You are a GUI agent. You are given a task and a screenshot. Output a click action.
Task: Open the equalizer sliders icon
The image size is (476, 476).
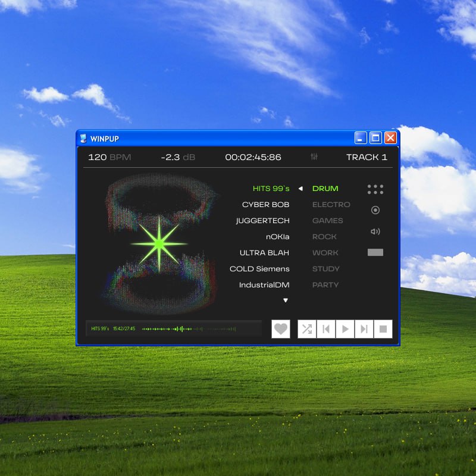coord(314,156)
